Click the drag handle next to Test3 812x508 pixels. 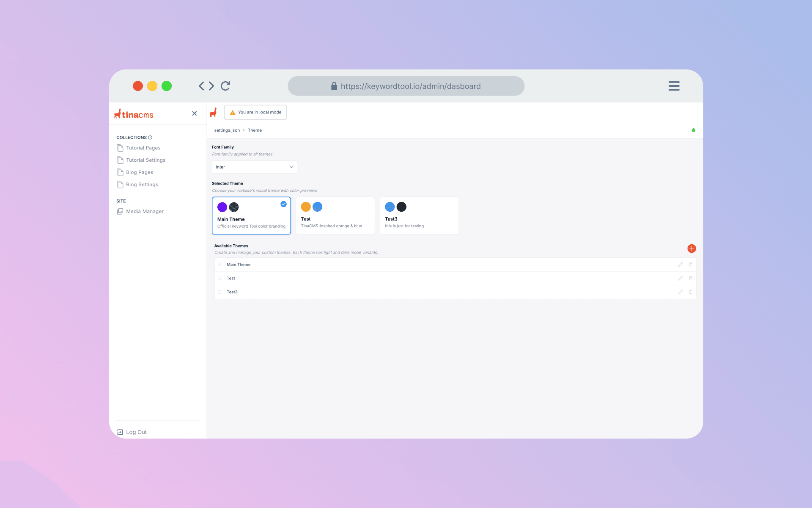(x=219, y=292)
